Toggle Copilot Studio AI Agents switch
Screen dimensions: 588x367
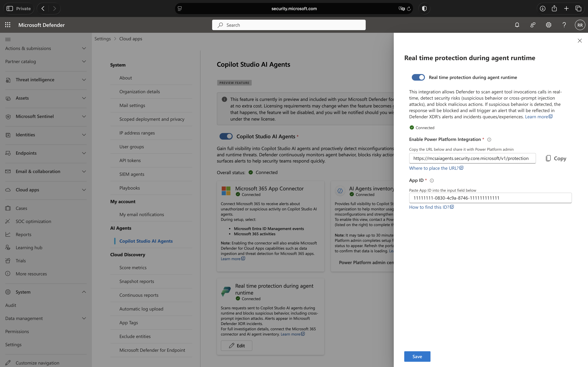pyautogui.click(x=226, y=136)
